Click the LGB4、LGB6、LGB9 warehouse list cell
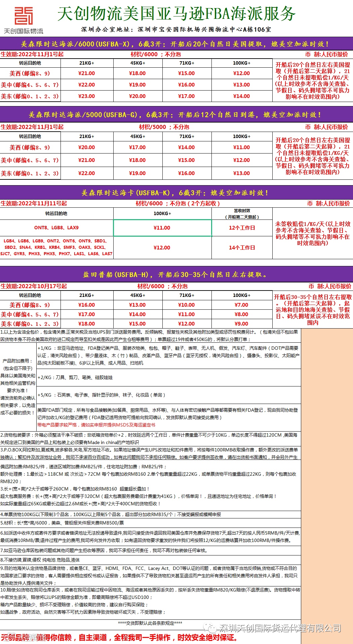 56,247
